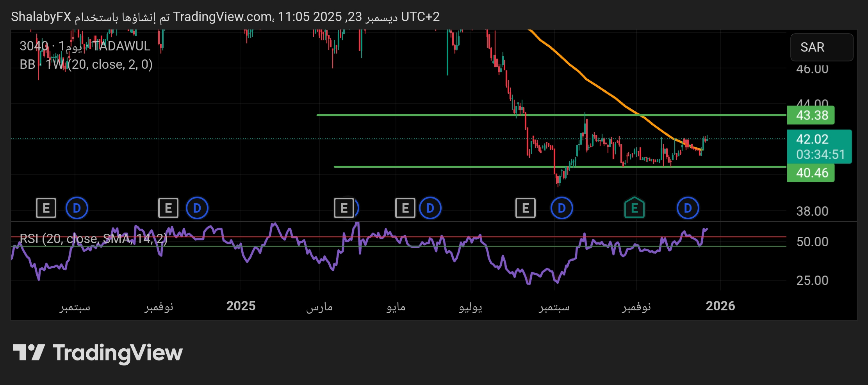The image size is (868, 385).
Task: Click the E marker overlapping a dividend marker
Action: tap(344, 208)
